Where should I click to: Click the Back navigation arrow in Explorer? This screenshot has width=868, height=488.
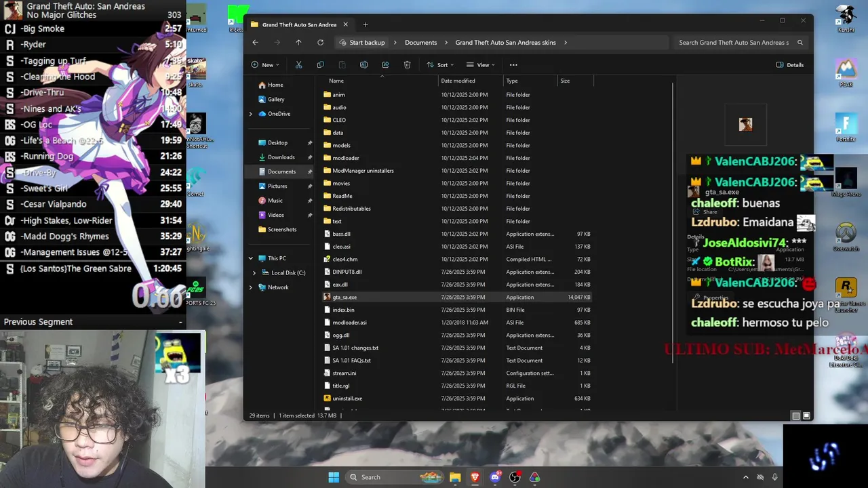[255, 43]
